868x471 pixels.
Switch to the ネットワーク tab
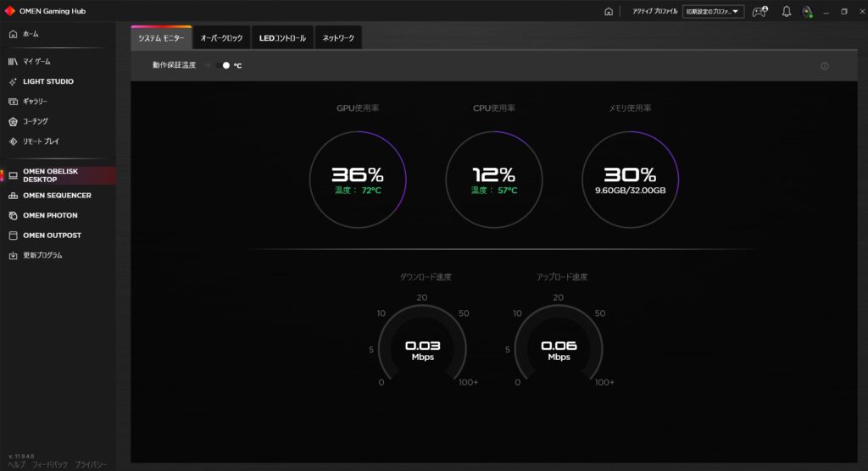coord(339,38)
